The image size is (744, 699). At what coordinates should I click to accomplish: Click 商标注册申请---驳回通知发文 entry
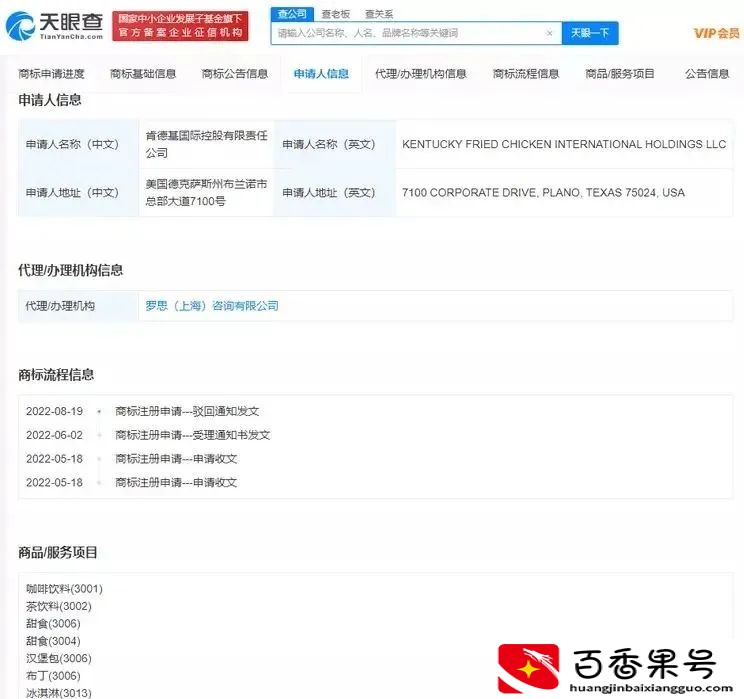pyautogui.click(x=187, y=411)
